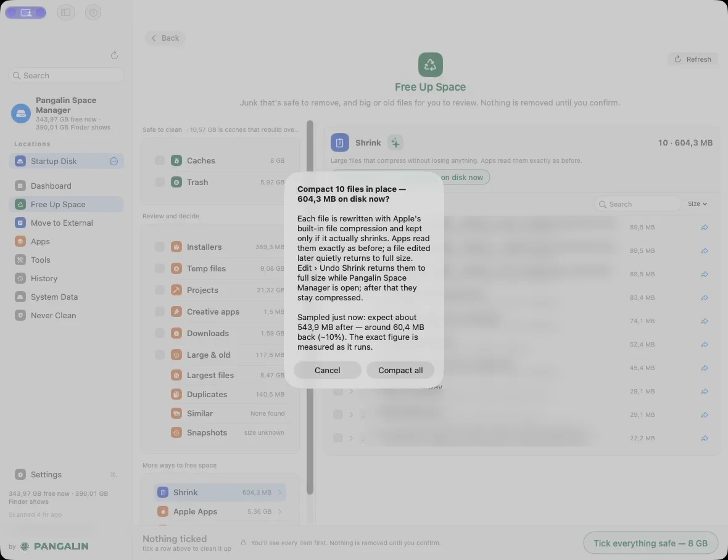Open Settings in the sidebar

[x=67, y=474]
